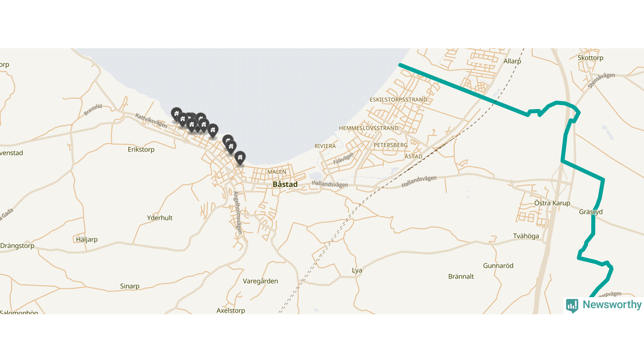Image resolution: width=644 pixels, height=362 pixels.
Task: Open the Newsworthy brand link text
Action: click(x=612, y=305)
